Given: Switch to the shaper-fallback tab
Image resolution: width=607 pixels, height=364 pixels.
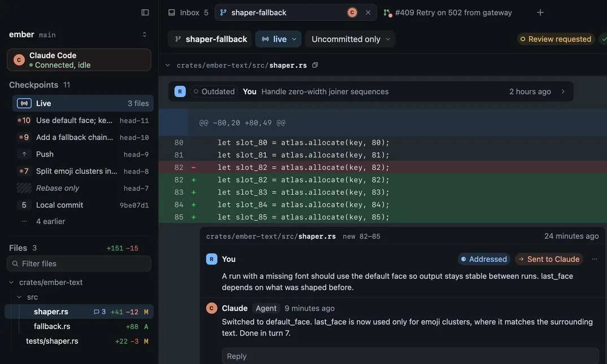Looking at the screenshot, I should point(296,12).
